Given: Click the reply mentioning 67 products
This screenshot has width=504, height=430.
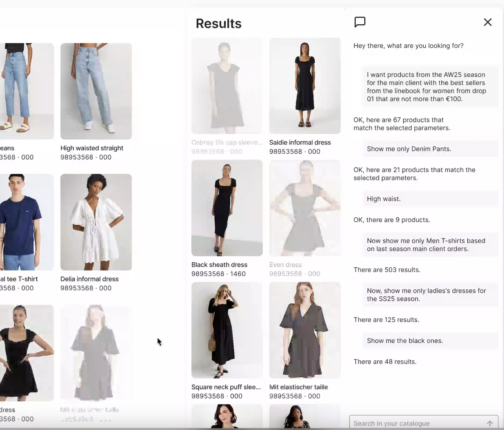Looking at the screenshot, I should pos(402,124).
